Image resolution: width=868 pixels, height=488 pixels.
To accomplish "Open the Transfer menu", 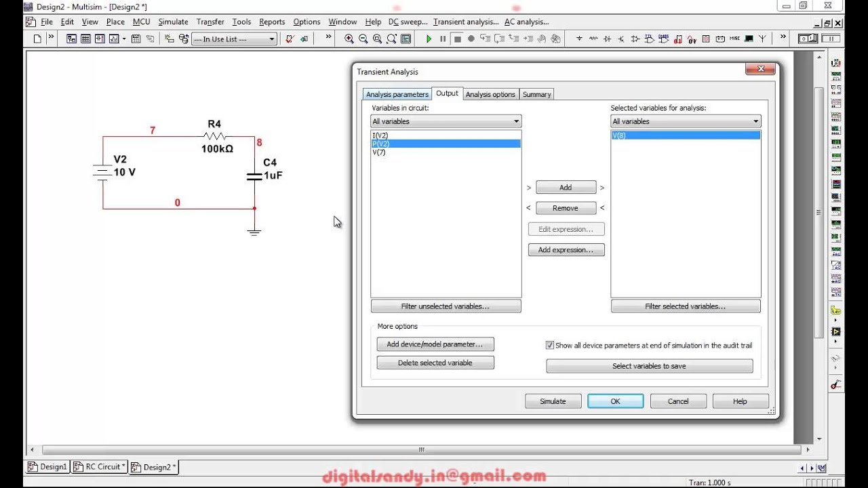I will (x=210, y=22).
